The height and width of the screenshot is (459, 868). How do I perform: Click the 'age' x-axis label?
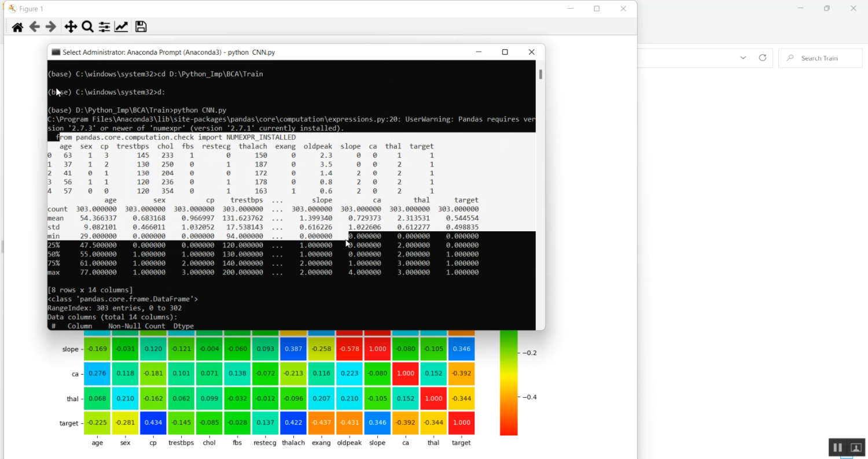[x=97, y=443]
